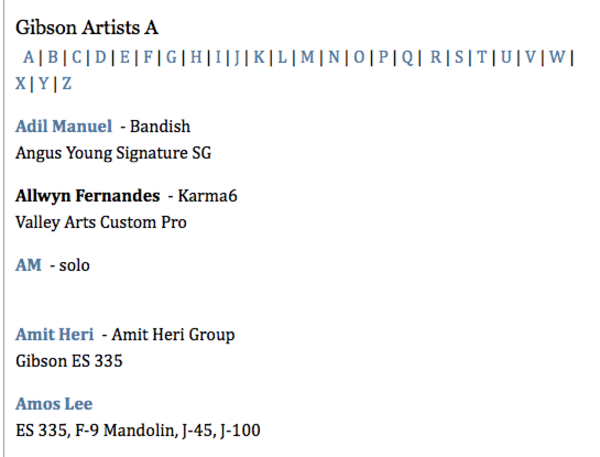The height and width of the screenshot is (457, 600).
Task: Open the Adil Manuel artist link
Action: coord(64,126)
